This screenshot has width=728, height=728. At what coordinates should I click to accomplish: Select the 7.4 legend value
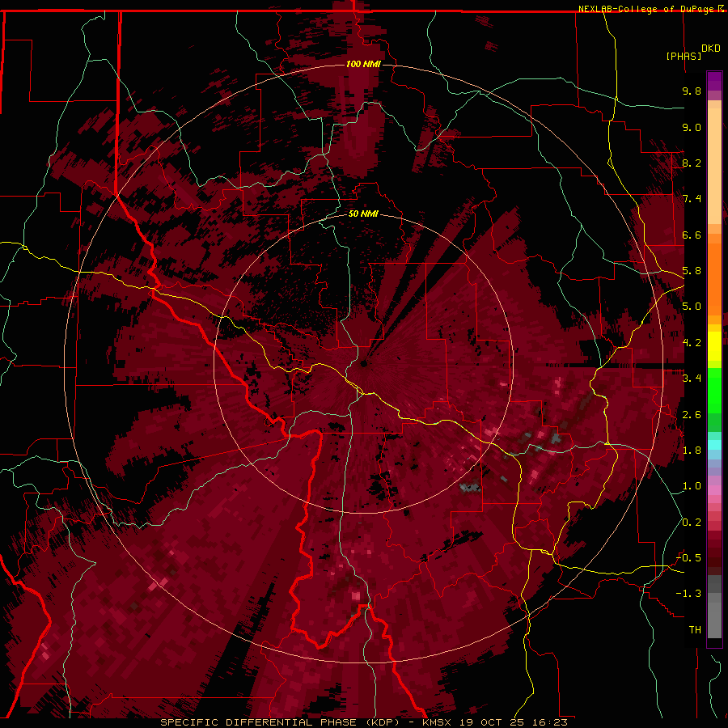[692, 199]
